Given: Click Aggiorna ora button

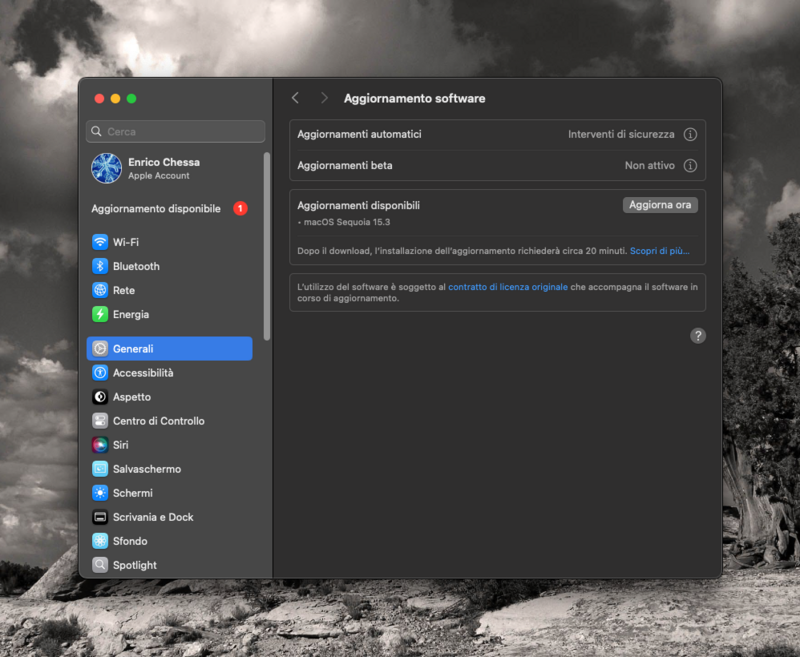Looking at the screenshot, I should (660, 205).
